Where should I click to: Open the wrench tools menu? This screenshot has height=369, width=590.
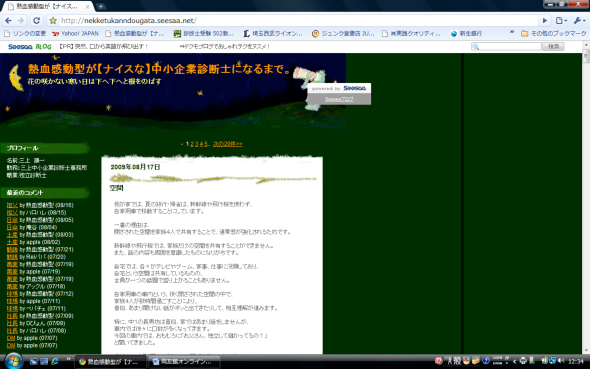(x=579, y=20)
